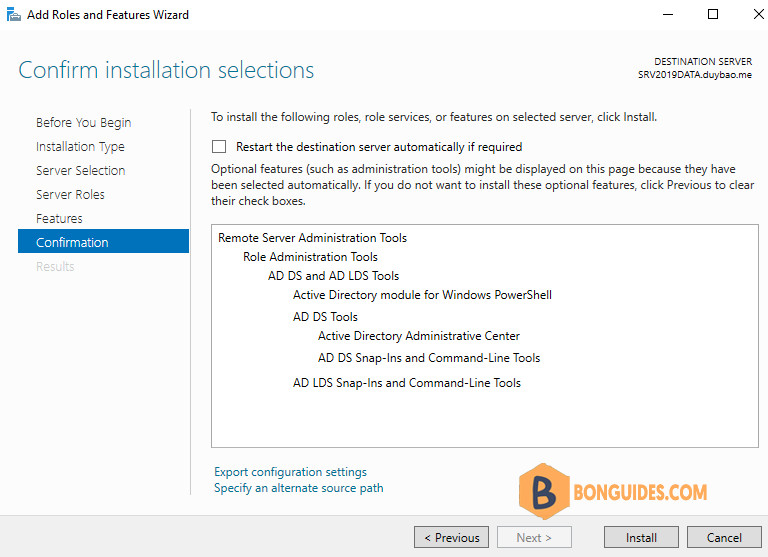Go to the Before You Begin step
768x557 pixels.
83,122
